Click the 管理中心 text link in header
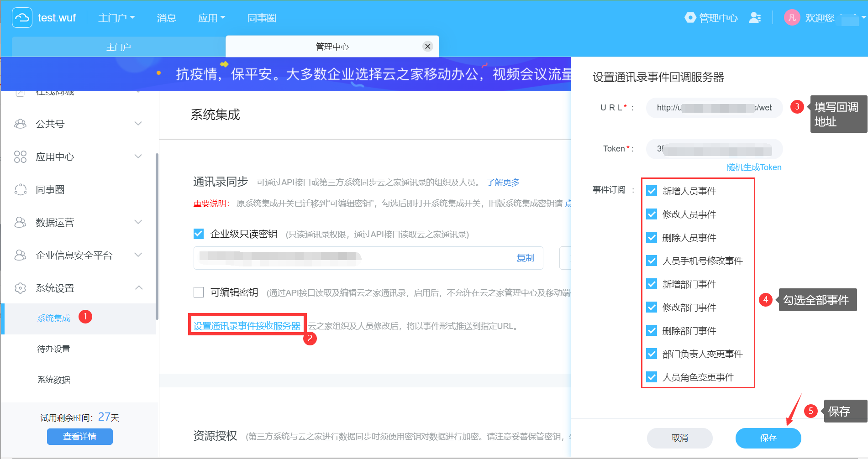 (719, 18)
